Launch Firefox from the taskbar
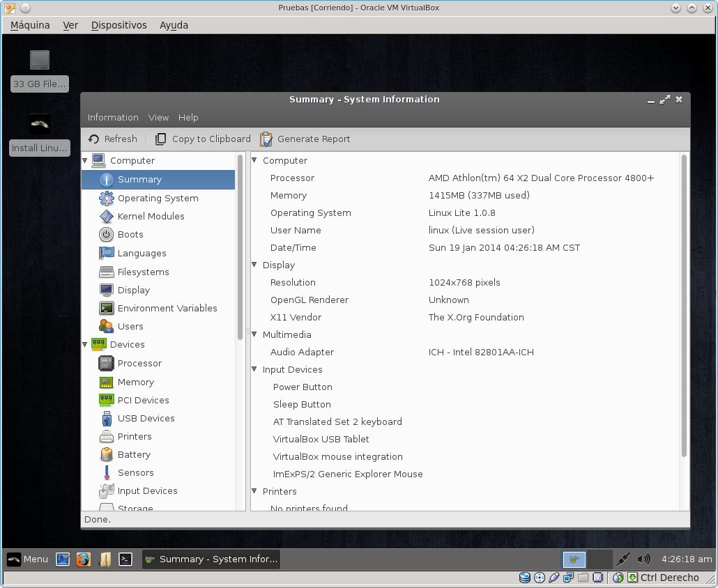 pos(84,559)
